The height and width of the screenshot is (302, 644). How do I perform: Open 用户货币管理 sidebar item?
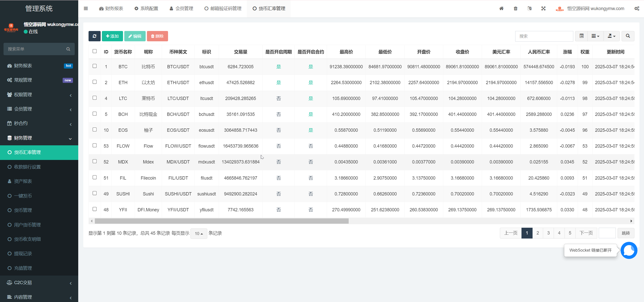[x=39, y=225]
